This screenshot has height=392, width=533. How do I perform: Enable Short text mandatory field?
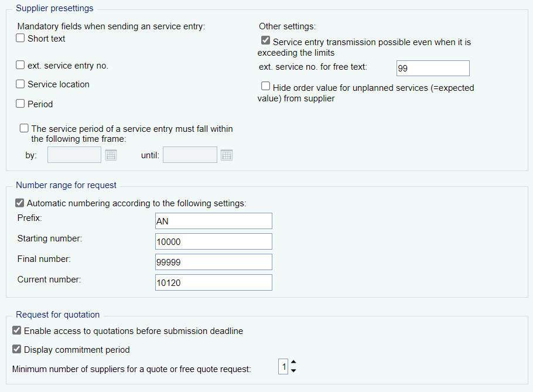point(20,39)
